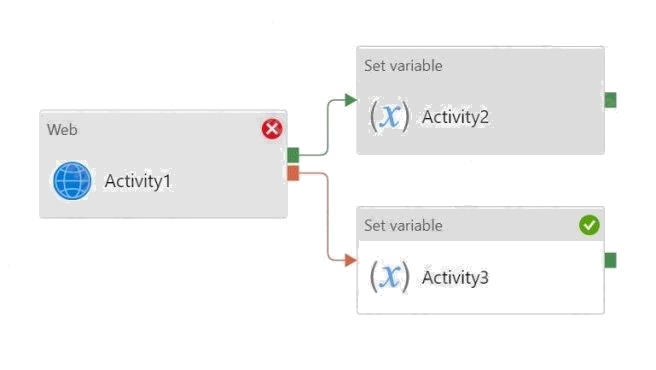Click the green output connector on Activity3
Image resolution: width=656 pixels, height=370 pixels.
(x=610, y=260)
